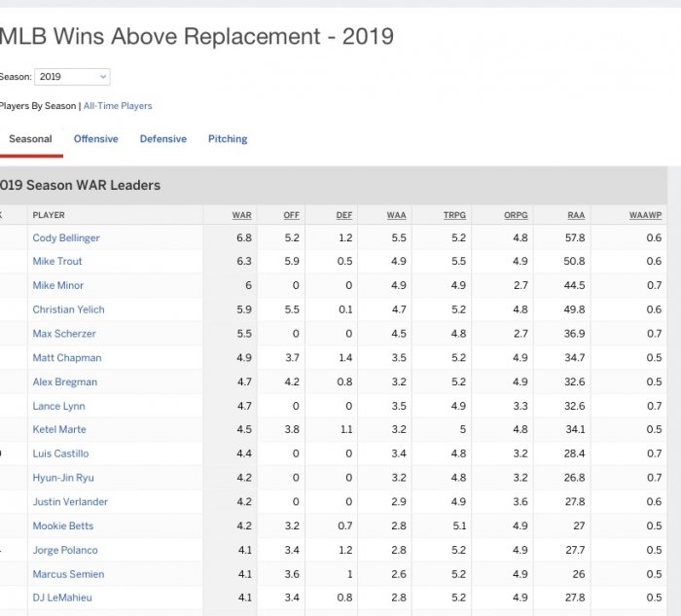View Christian Yelich's profile link
681x616 pixels.
pyautogui.click(x=68, y=309)
